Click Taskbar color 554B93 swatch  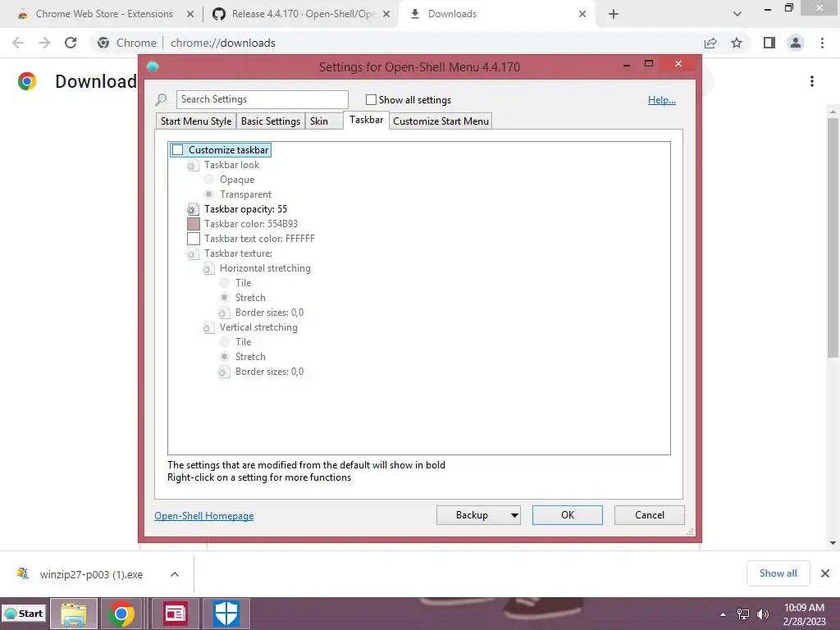(194, 224)
